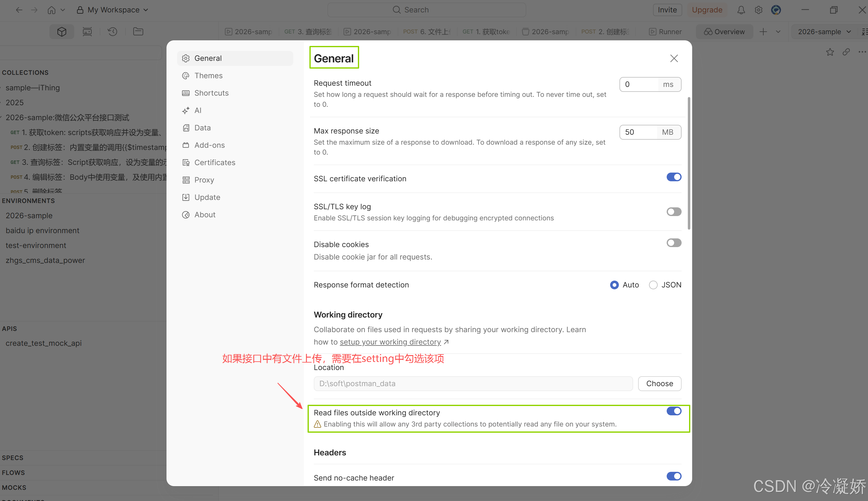
Task: Select the Collections cube icon in the sidebar
Action: [x=62, y=32]
